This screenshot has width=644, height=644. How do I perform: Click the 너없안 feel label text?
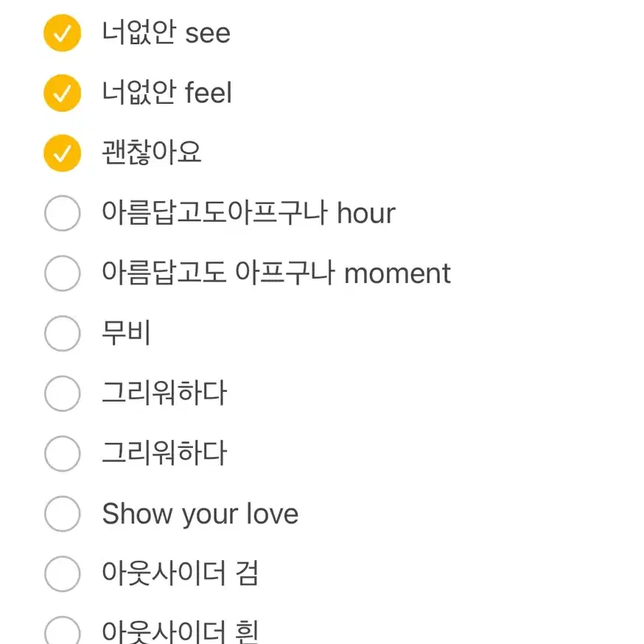(167, 92)
